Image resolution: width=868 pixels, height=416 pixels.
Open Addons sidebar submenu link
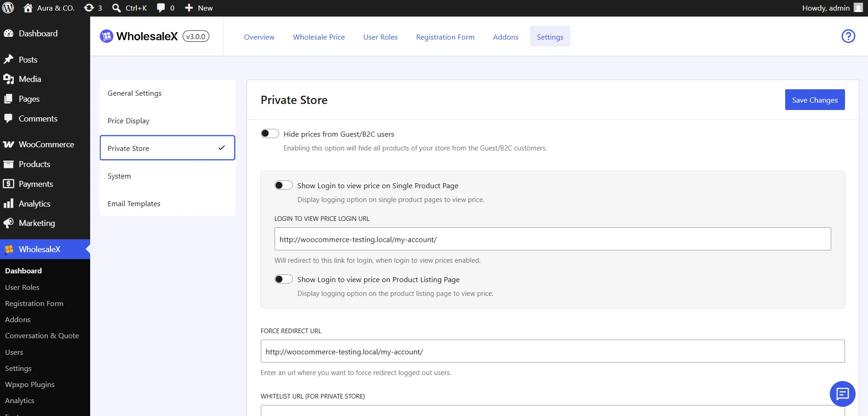pos(17,319)
